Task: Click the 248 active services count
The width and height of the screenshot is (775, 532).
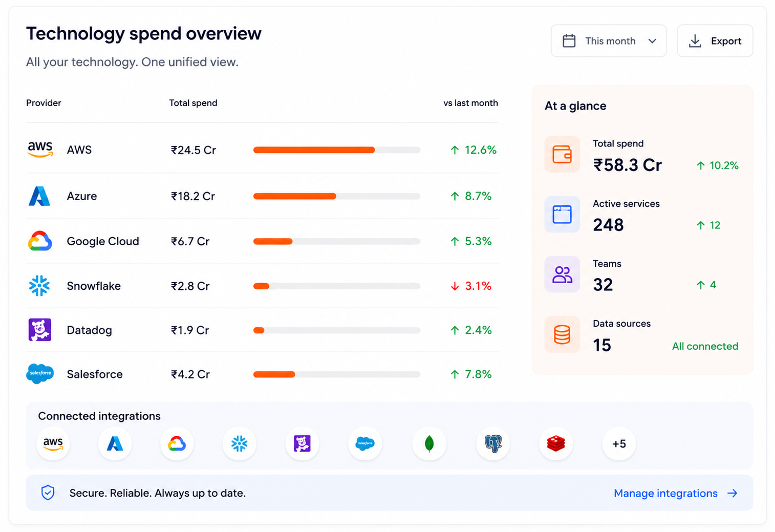Action: coord(608,225)
